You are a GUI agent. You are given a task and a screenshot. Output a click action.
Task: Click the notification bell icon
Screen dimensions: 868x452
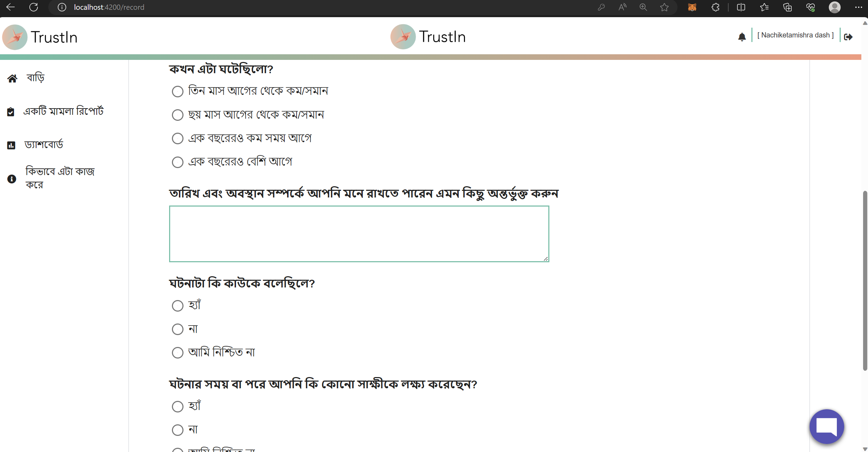742,36
